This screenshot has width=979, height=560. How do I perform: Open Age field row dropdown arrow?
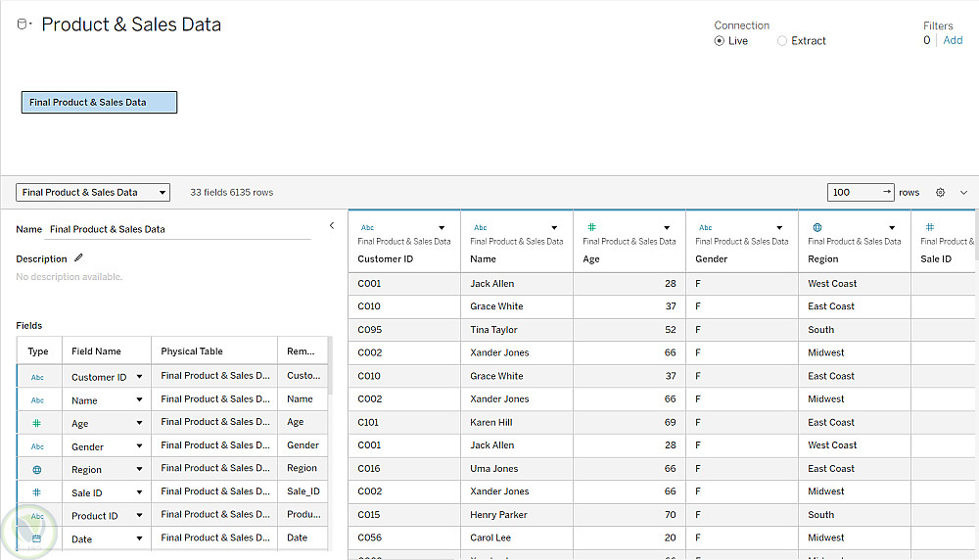(x=139, y=423)
